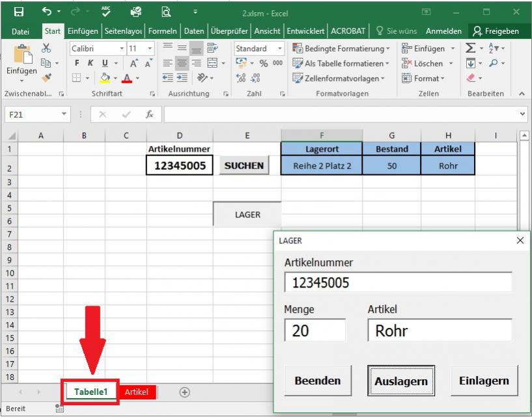532x417 pixels.
Task: Click the SUCHEN button on the sheet
Action: tap(244, 165)
